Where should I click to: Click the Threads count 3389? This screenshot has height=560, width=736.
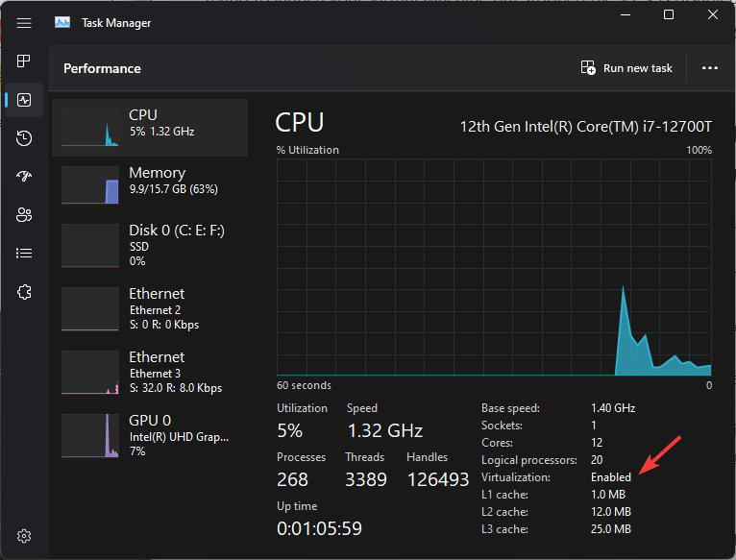coord(366,479)
